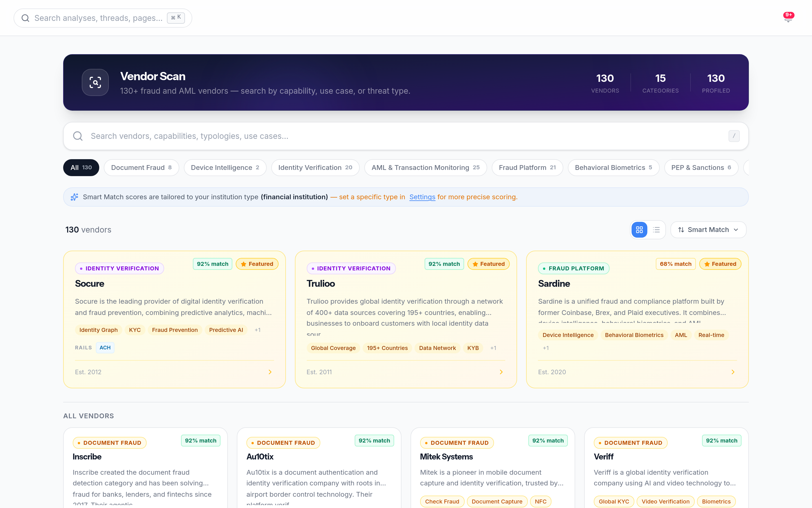Click the Fraud Platform label on Sardine

tap(573, 268)
